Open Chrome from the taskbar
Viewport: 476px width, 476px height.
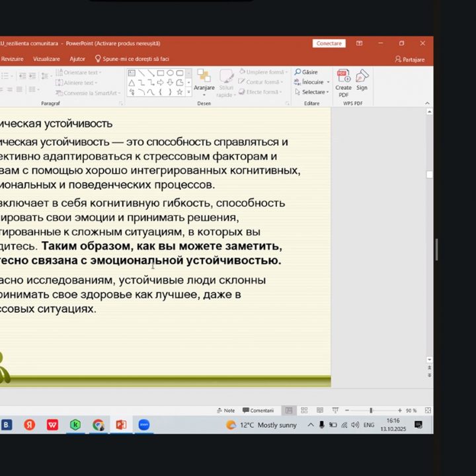click(98, 425)
